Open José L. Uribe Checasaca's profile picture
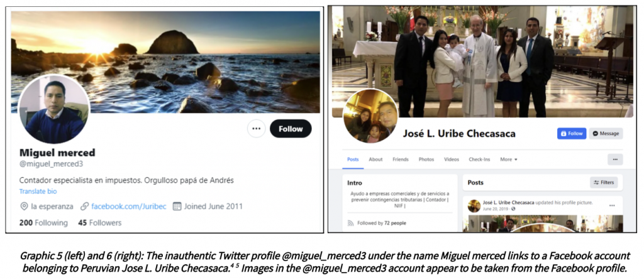Viewport: 644px width, 280px height. coord(370,116)
